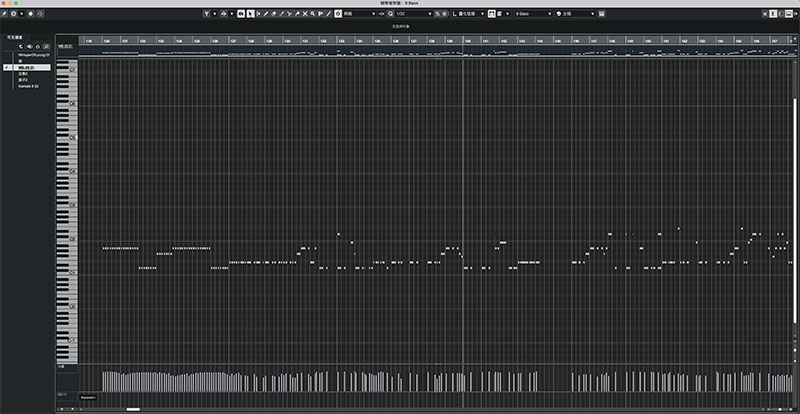Select the highlighted track in visibility list
Screen dimensions: 800x414
coord(27,67)
